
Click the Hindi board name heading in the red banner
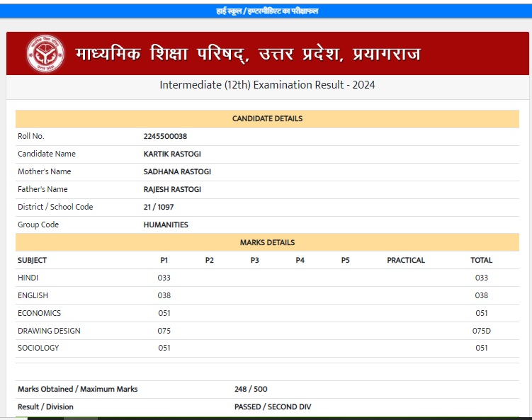248,54
